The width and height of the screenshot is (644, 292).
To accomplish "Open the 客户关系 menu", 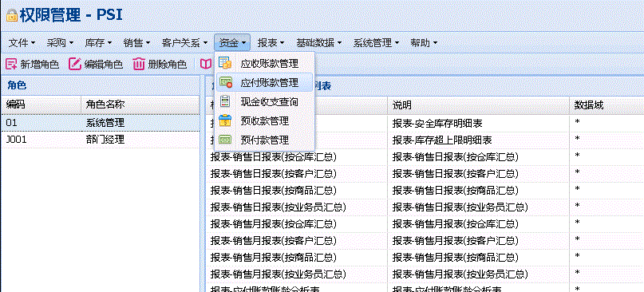I will coord(184,43).
